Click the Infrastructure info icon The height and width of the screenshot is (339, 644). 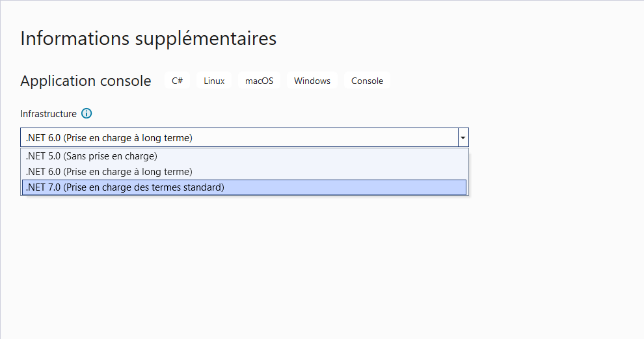pyautogui.click(x=87, y=114)
